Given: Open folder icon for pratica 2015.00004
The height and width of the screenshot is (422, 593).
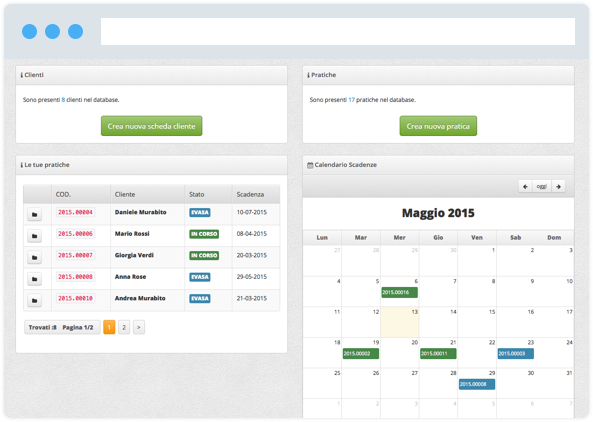Looking at the screenshot, I should (x=34, y=214).
